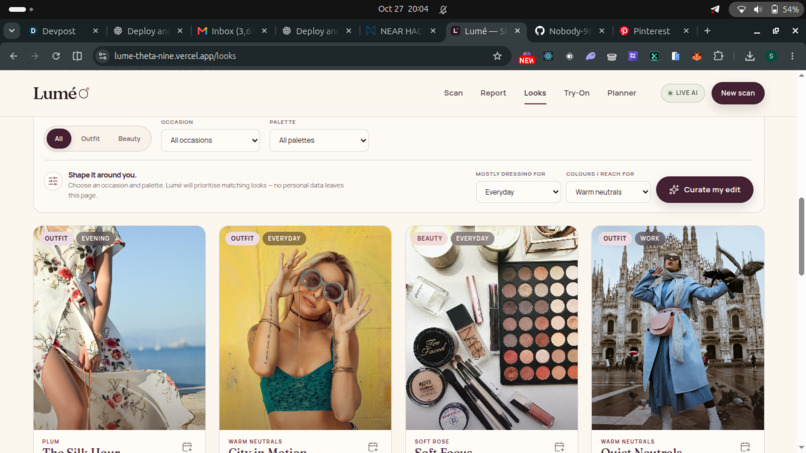The width and height of the screenshot is (806, 453).
Task: Close the Devpost tab
Action: pos(95,31)
